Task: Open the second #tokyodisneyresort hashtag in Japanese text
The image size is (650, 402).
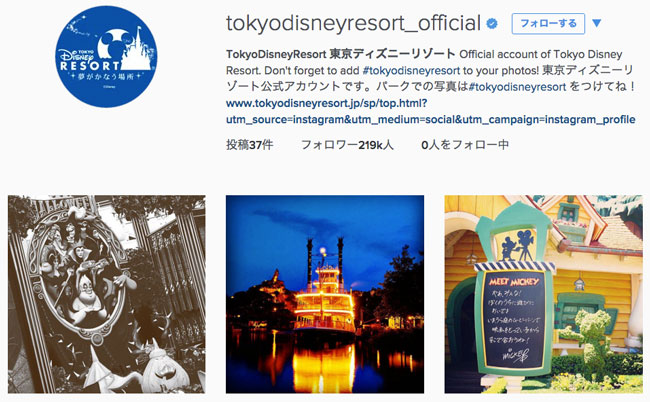Action: (x=517, y=87)
